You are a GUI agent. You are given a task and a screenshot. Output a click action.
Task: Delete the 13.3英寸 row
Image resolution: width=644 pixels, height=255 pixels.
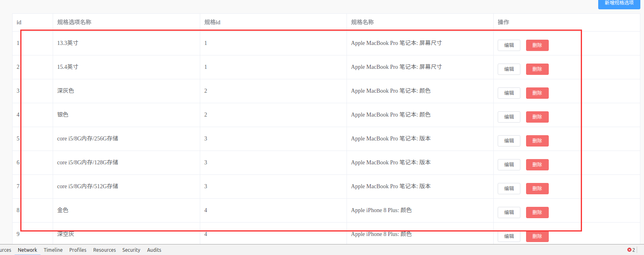point(537,45)
